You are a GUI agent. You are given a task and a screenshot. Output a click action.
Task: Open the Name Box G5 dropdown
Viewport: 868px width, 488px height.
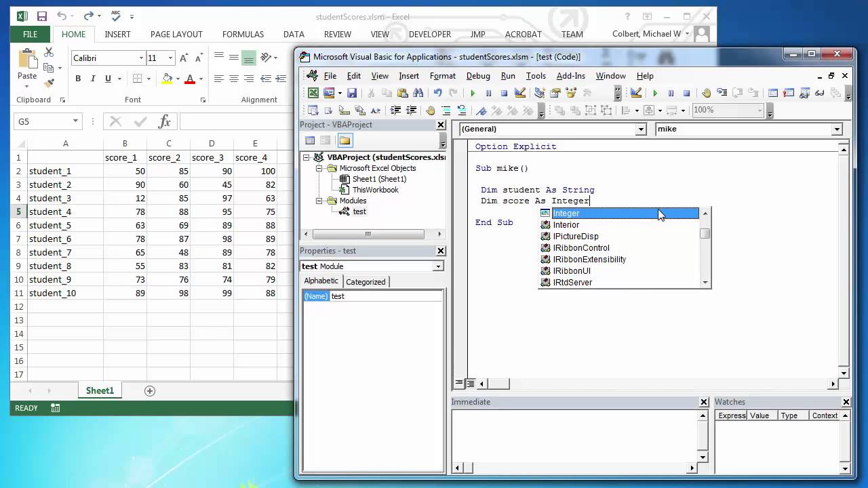coord(75,121)
